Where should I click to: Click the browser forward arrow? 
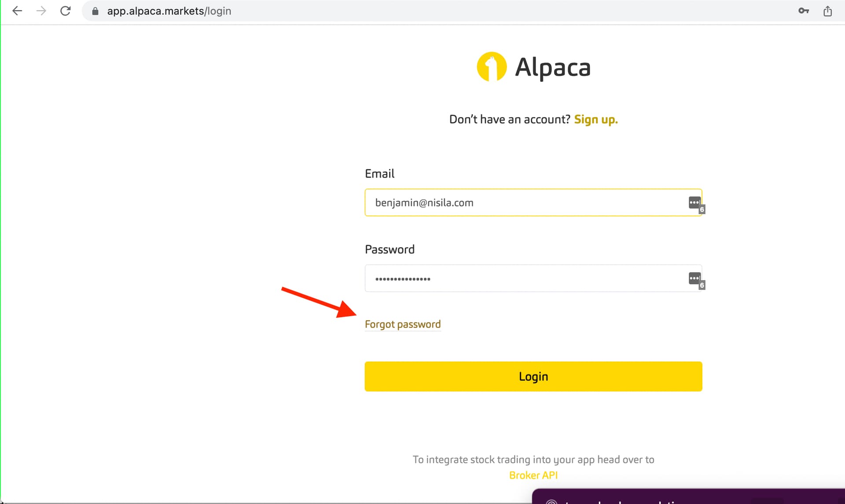tap(41, 11)
